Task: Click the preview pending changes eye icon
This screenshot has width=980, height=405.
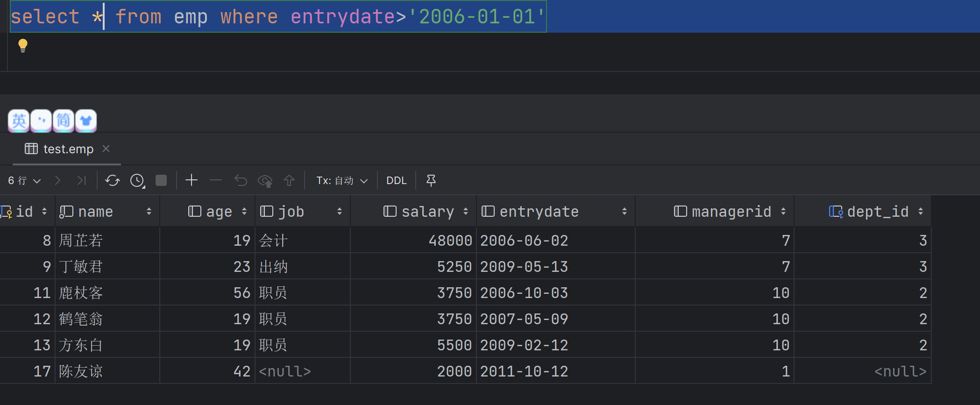Action: click(x=265, y=180)
